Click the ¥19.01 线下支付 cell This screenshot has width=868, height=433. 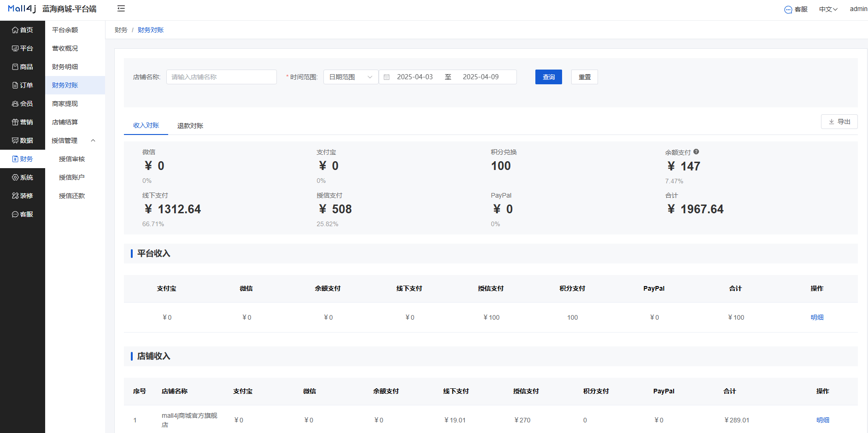click(x=455, y=420)
